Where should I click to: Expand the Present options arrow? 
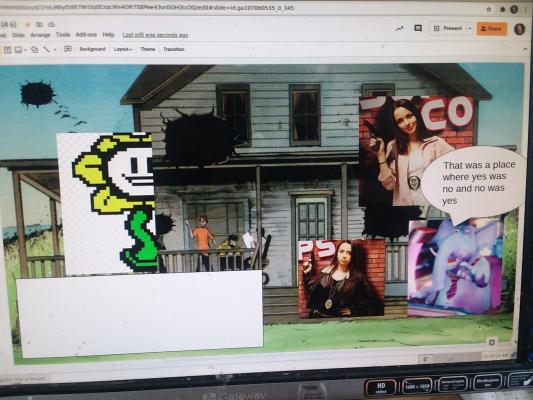470,29
